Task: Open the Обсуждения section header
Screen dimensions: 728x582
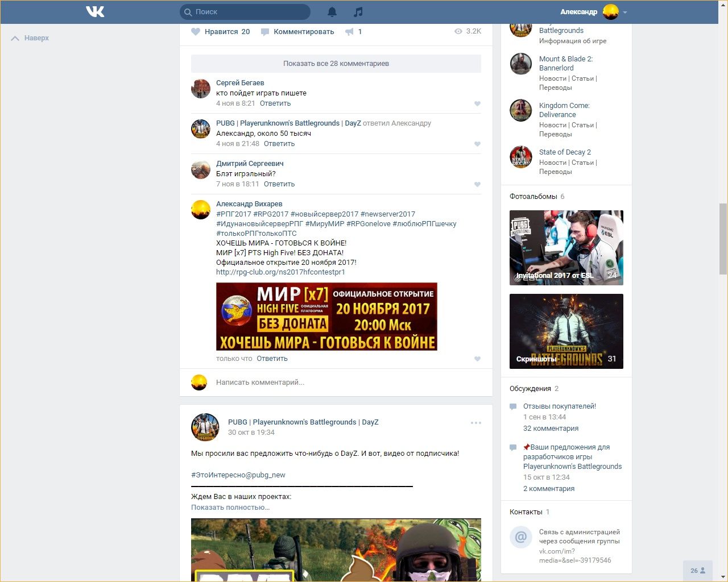Action: 530,389
